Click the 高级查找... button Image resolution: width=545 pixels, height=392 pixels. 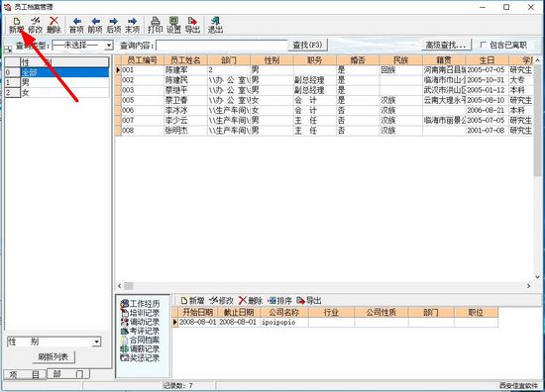[446, 45]
